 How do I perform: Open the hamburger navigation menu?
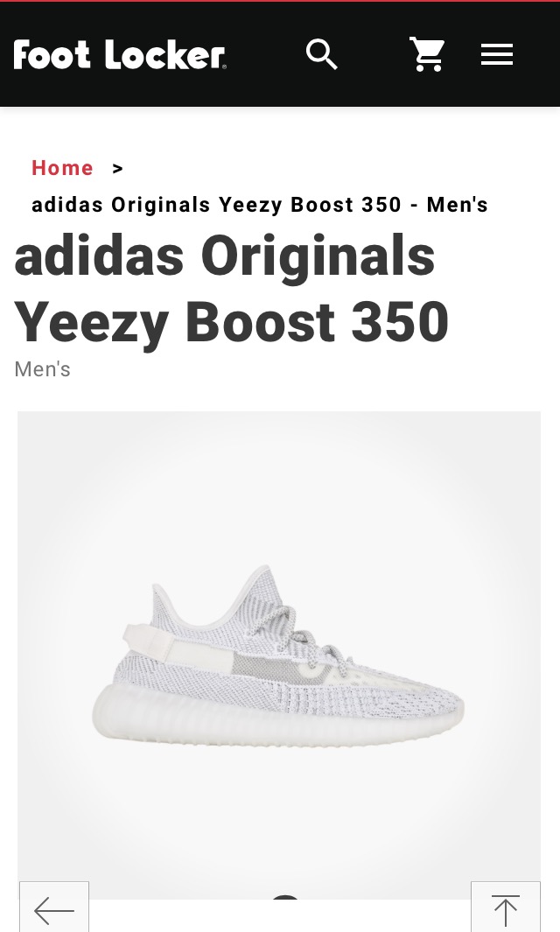click(x=497, y=54)
